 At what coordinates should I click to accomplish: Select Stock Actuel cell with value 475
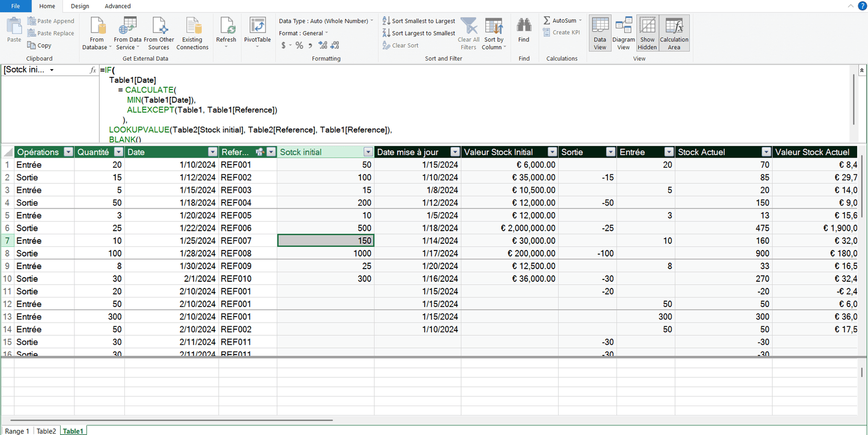(x=723, y=228)
